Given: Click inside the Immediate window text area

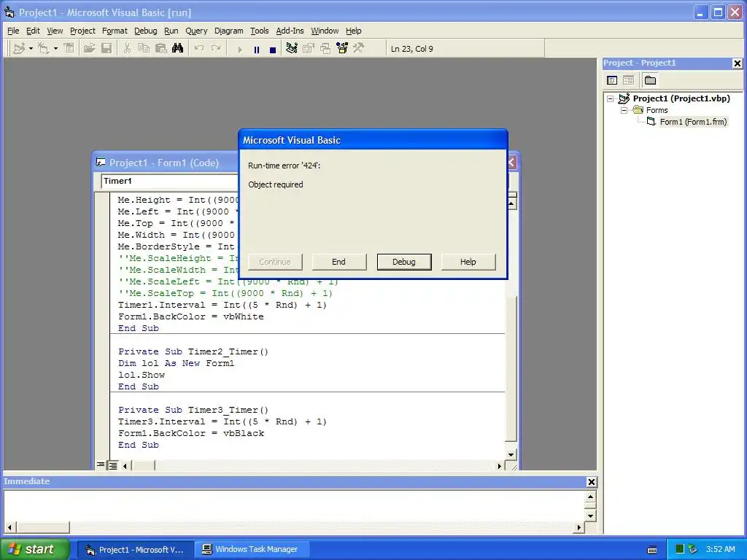Looking at the screenshot, I should (x=294, y=506).
